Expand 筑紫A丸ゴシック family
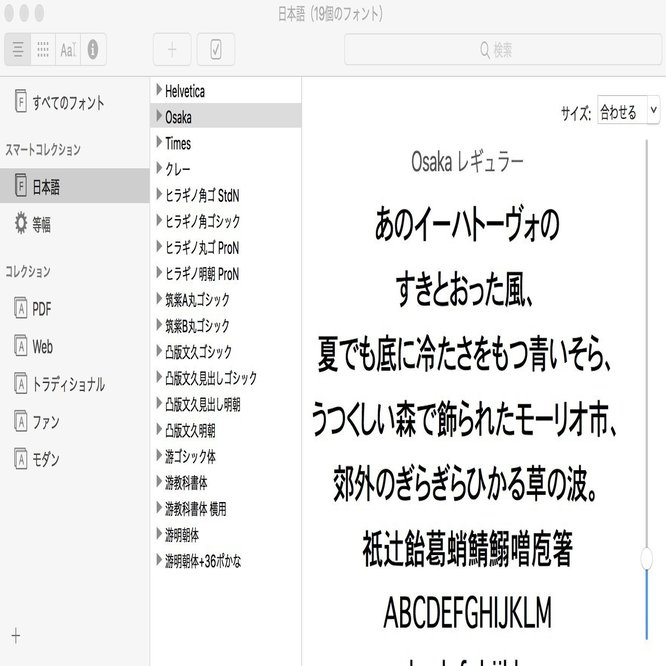 point(159,299)
